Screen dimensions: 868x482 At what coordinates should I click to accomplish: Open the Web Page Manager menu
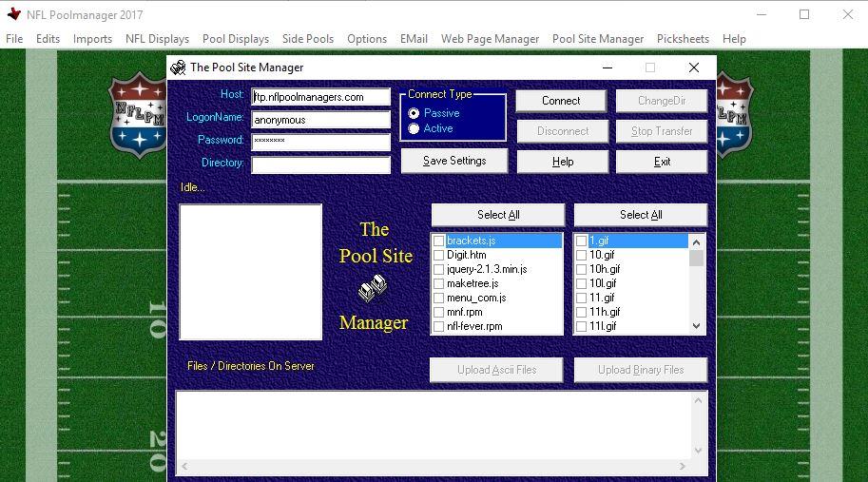click(x=490, y=39)
